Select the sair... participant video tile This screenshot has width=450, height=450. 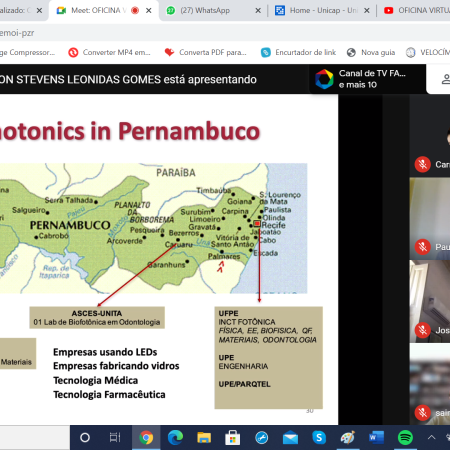pyautogui.click(x=430, y=384)
